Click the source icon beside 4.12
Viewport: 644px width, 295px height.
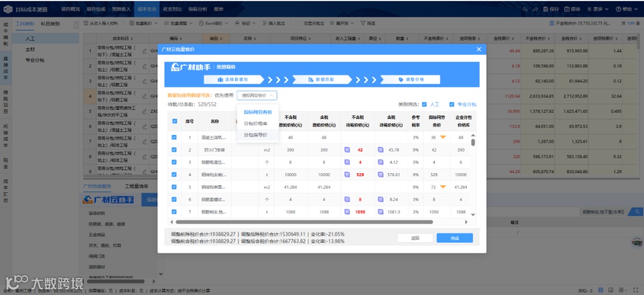click(x=380, y=162)
